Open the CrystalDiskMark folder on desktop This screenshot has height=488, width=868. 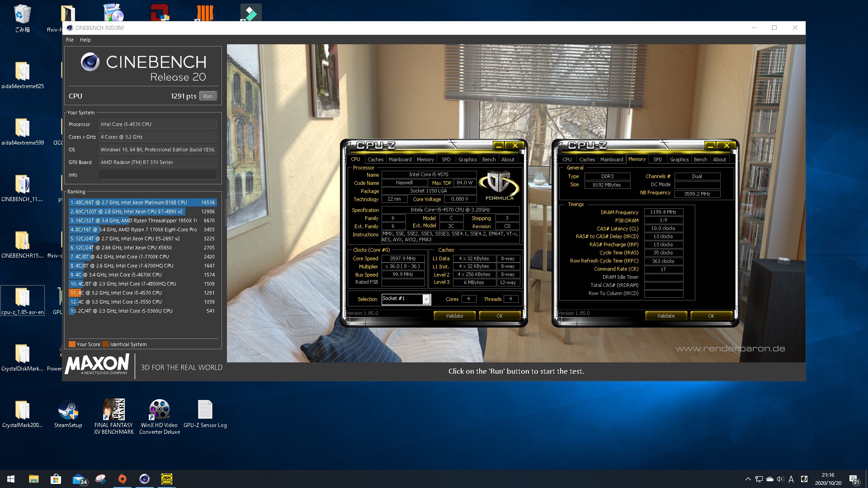[23, 357]
